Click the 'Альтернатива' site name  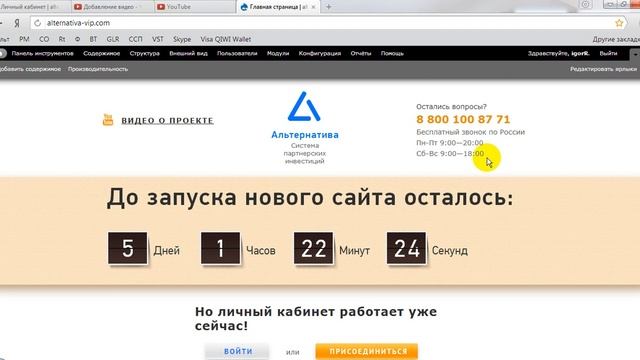click(x=305, y=135)
